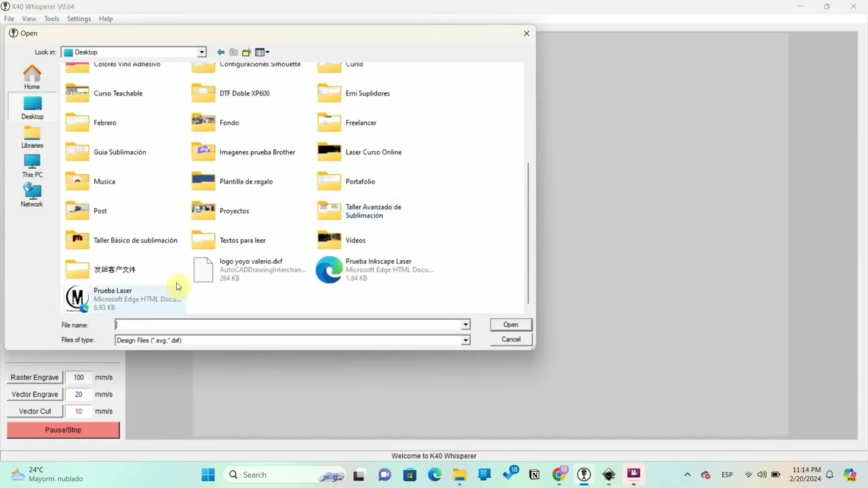Select the Emi Suplidores folder icon
Viewport: 868px width, 488px height.
coord(330,93)
